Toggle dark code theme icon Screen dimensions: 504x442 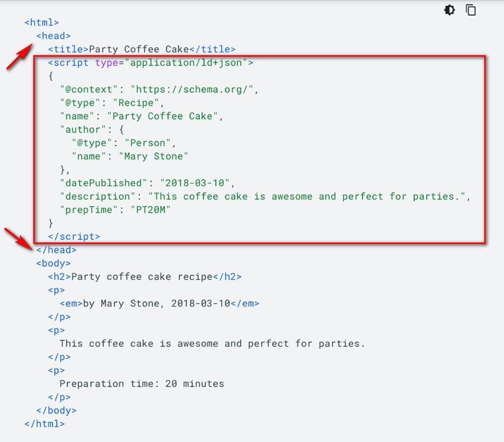pos(450,10)
